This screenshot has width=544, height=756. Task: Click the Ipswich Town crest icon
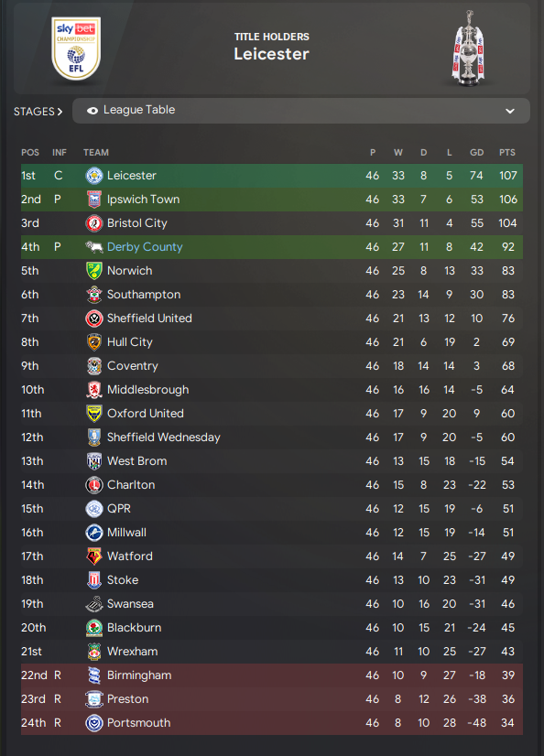click(94, 200)
